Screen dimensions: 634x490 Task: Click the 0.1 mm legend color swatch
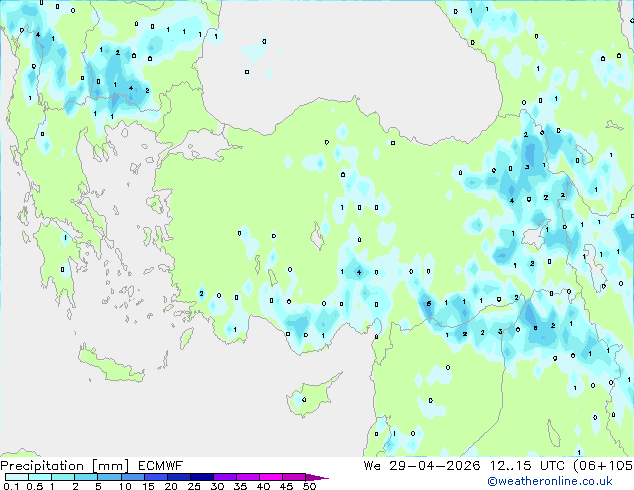[17, 477]
